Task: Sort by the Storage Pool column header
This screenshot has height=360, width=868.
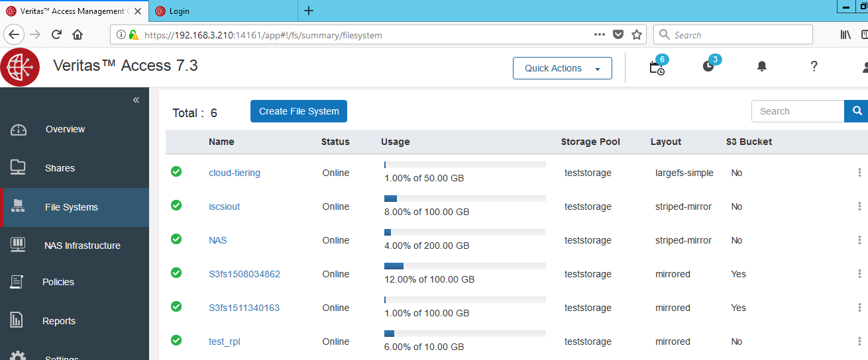Action: click(590, 142)
